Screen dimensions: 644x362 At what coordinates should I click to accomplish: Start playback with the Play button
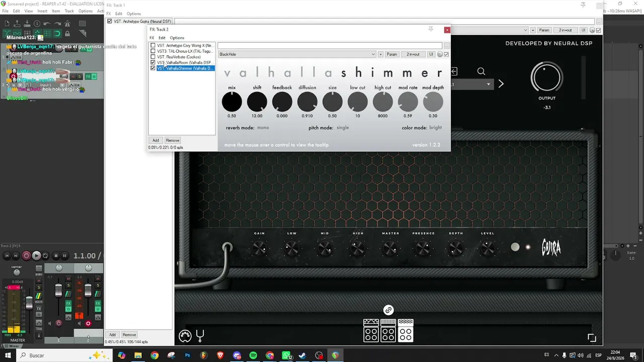36,256
